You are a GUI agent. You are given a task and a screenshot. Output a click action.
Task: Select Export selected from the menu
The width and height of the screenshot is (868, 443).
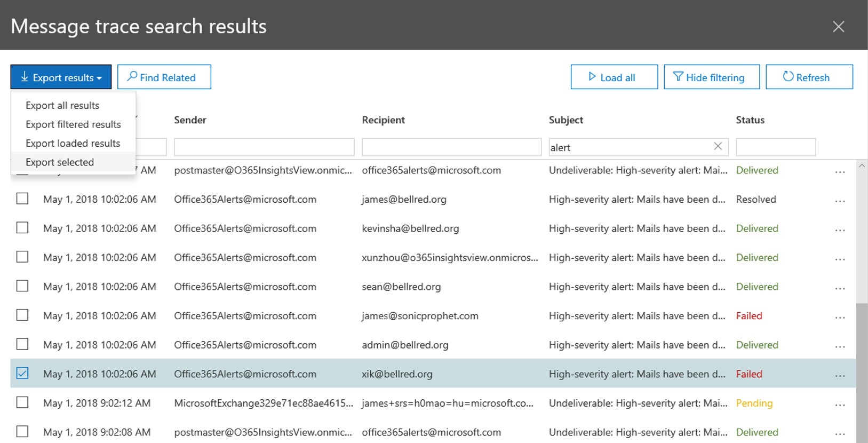pos(60,162)
